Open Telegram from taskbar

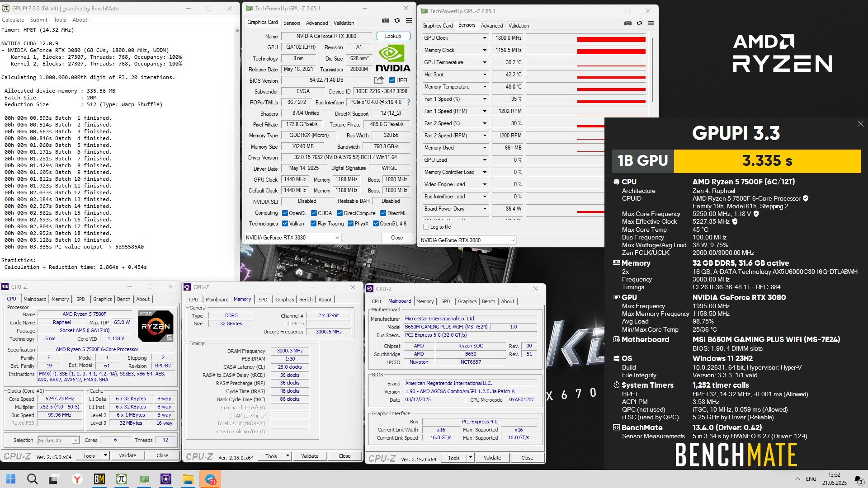tap(211, 479)
